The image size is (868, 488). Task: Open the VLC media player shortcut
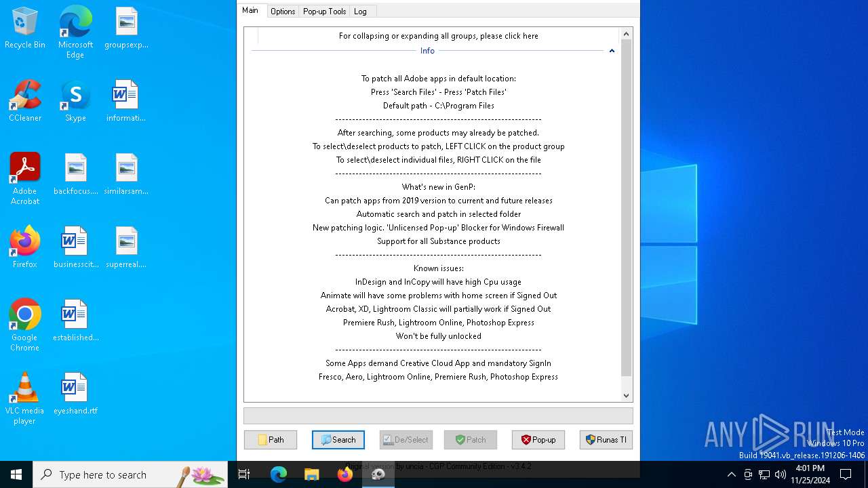pos(25,399)
